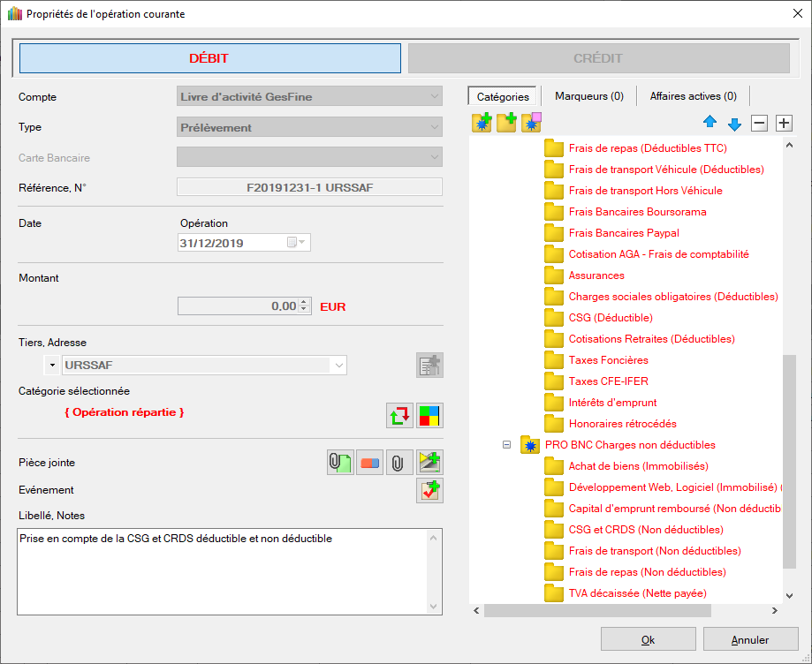This screenshot has width=812, height=664.
Task: Click the add subcategory folder icon
Action: click(x=506, y=124)
